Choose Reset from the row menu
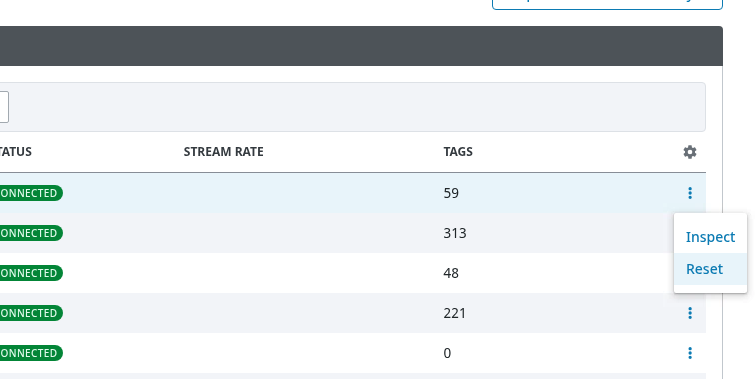The image size is (755, 379). 710,269
